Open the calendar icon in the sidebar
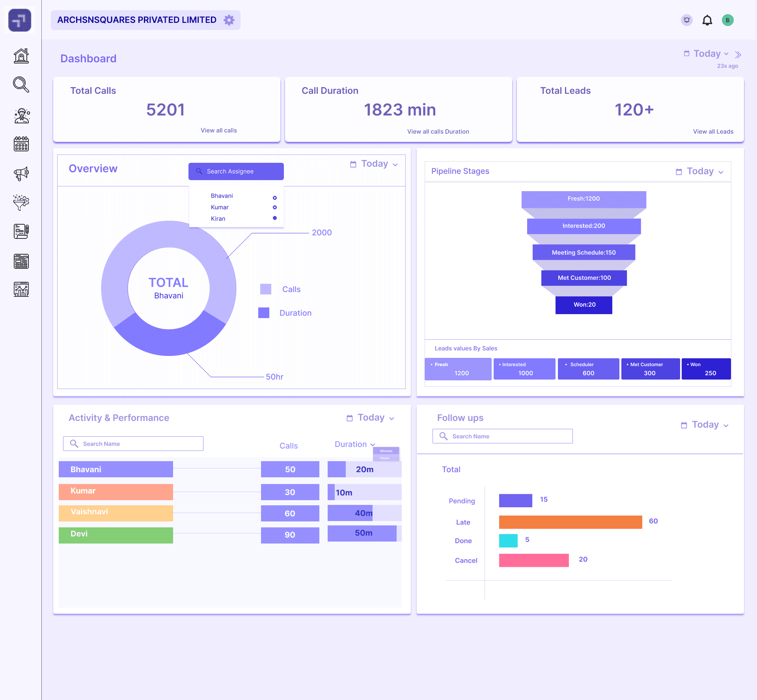757x700 pixels. pos(21,144)
